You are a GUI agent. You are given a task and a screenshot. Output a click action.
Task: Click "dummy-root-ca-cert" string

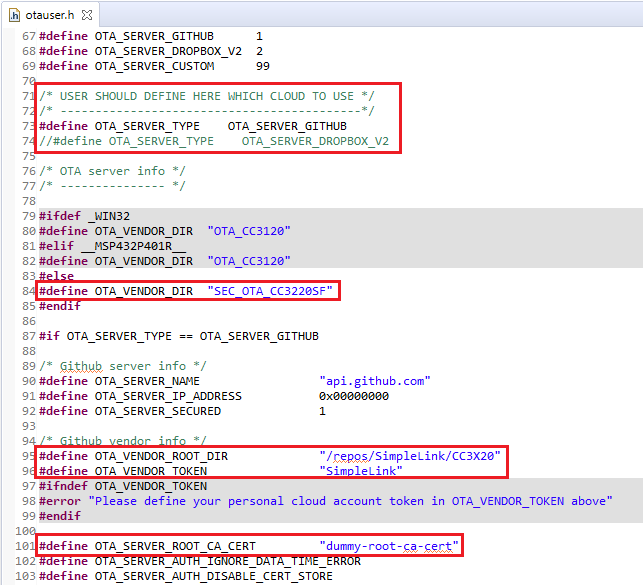coord(389,546)
